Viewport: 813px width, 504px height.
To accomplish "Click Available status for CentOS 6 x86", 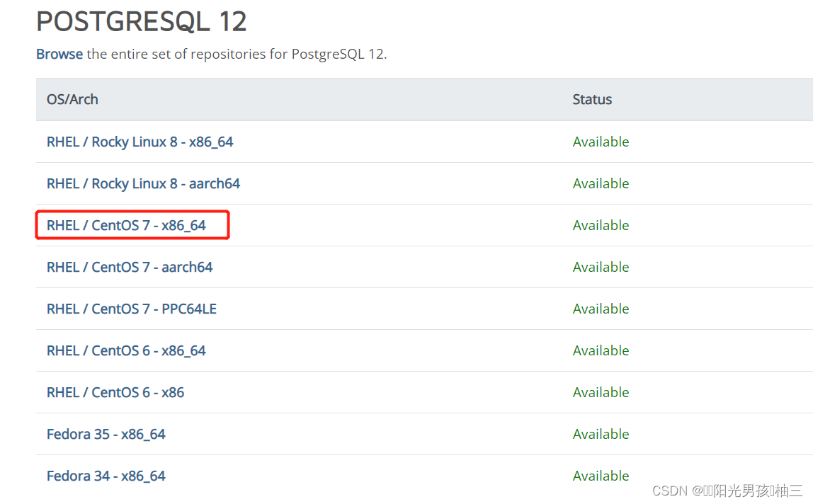I will point(601,393).
